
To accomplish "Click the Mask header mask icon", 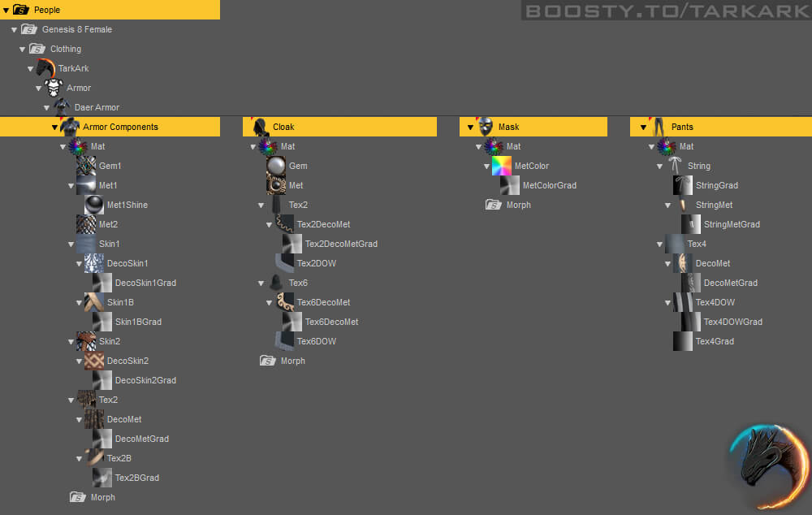I will tap(486, 127).
